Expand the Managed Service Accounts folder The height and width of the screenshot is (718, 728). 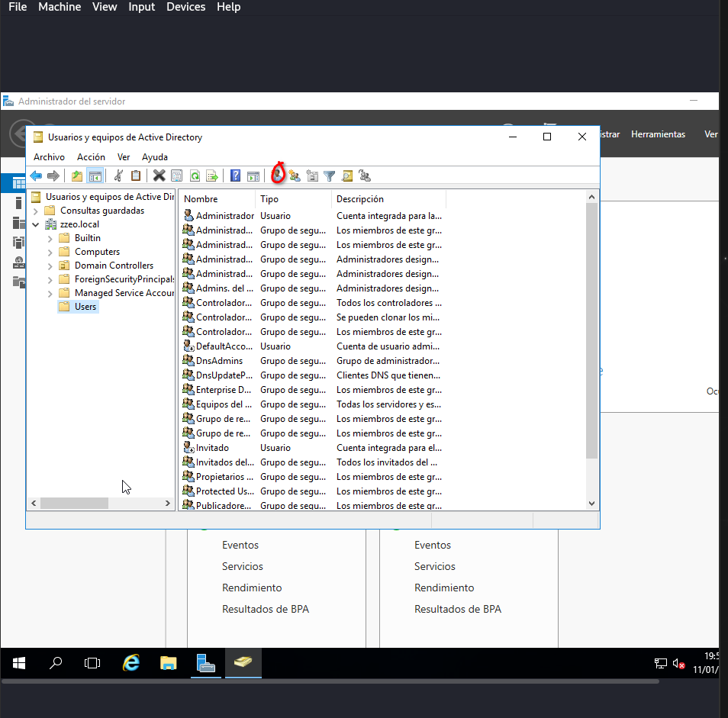click(x=50, y=293)
